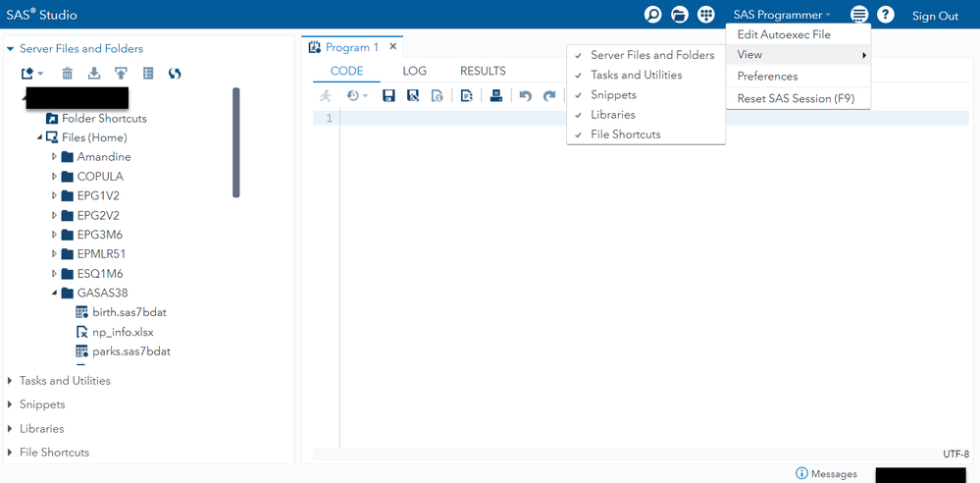The height and width of the screenshot is (483, 980).
Task: Click the np_info.xlsx file icon
Action: pyautogui.click(x=81, y=332)
